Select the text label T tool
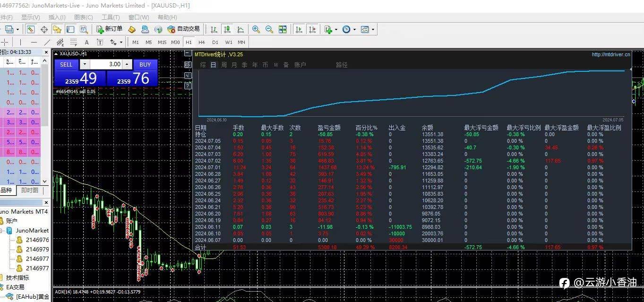 (x=99, y=42)
